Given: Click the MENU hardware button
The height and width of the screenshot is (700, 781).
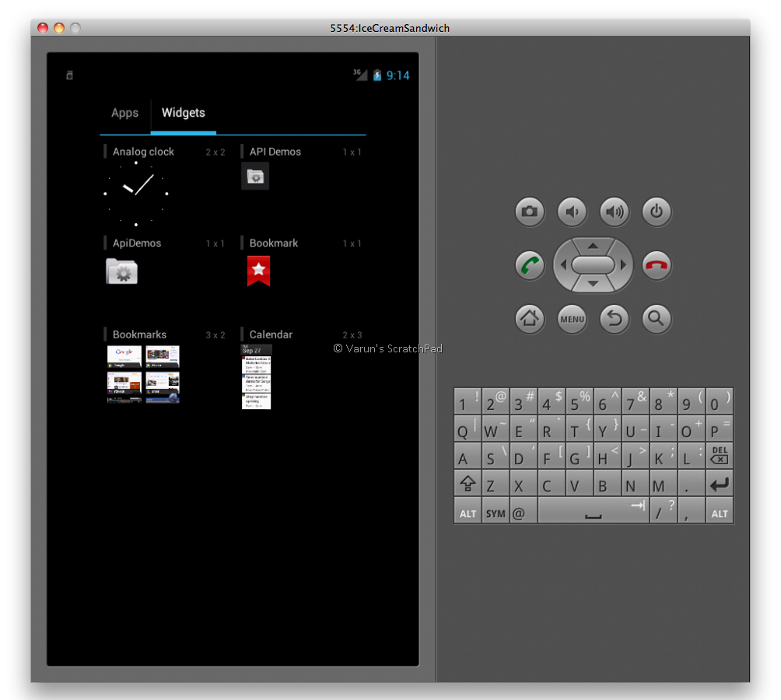Looking at the screenshot, I should click(x=572, y=319).
